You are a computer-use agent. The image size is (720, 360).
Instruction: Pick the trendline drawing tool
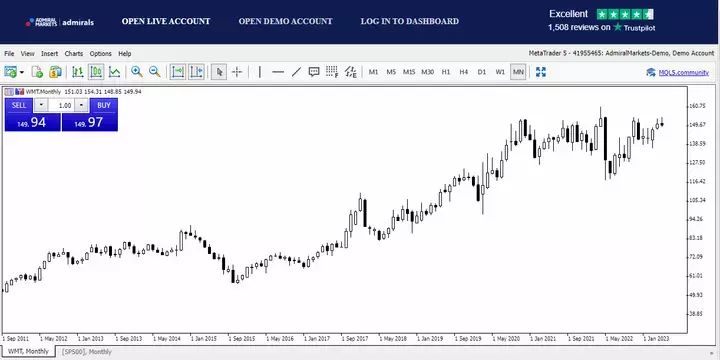pos(297,72)
